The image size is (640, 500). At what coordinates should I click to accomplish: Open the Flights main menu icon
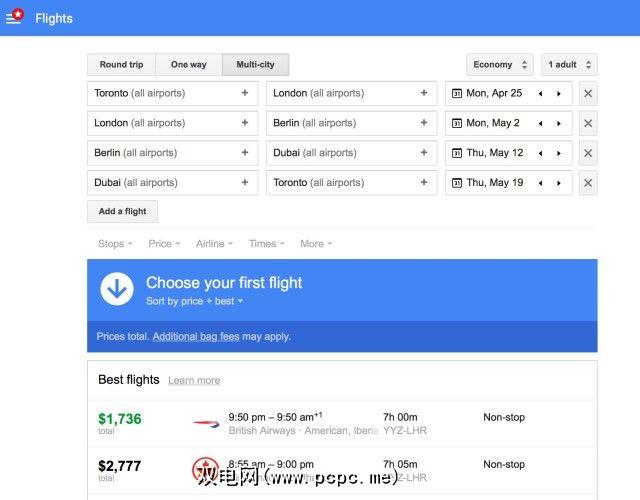tap(14, 18)
